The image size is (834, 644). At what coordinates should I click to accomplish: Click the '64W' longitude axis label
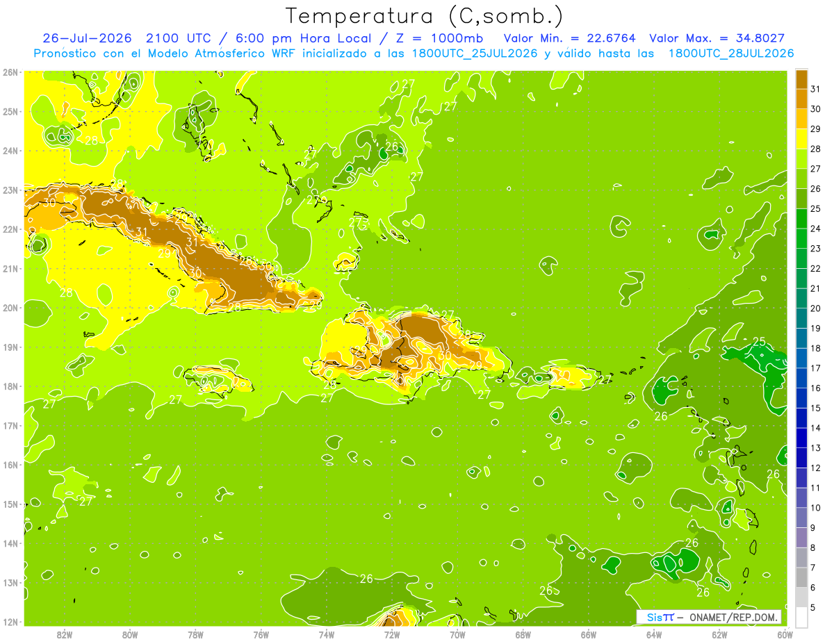[654, 634]
